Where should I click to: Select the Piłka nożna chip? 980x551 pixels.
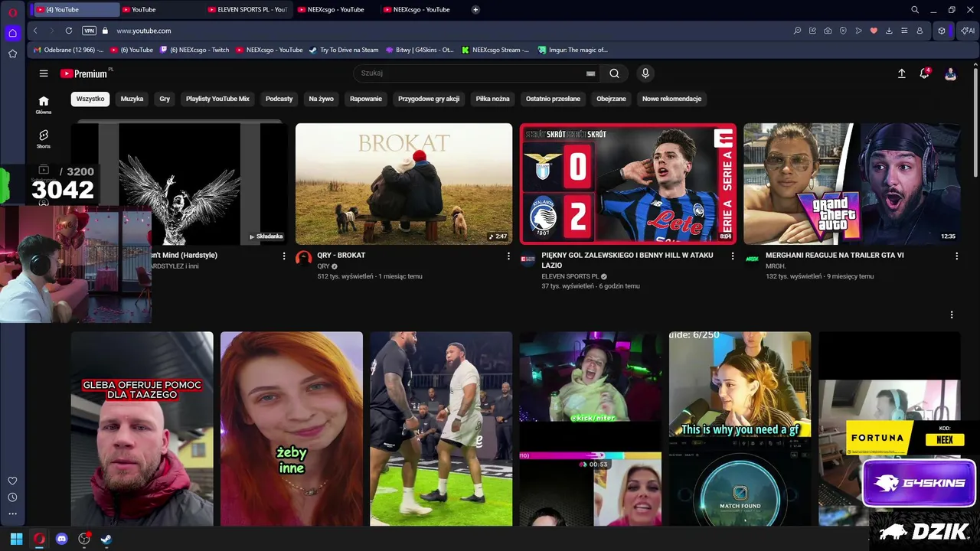pos(492,99)
